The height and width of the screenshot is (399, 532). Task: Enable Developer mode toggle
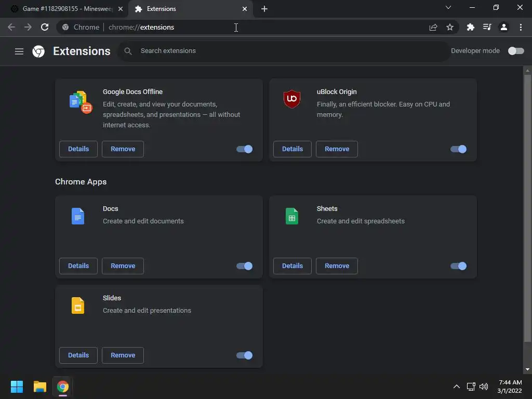click(516, 51)
